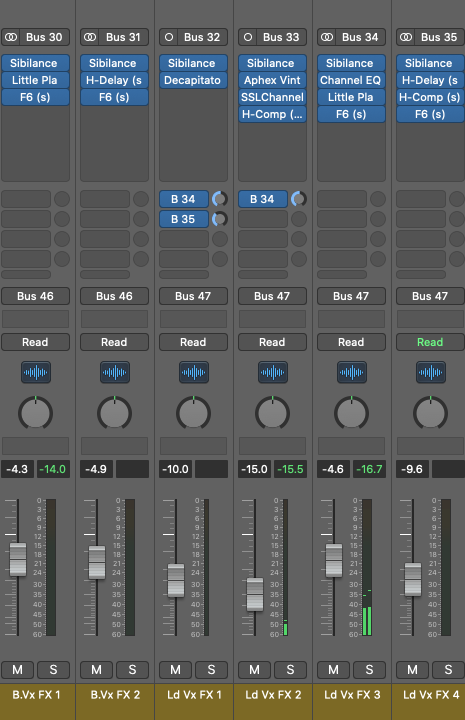The image size is (465, 720).
Task: Open Read automation mode on Ld Vx FX 2
Action: coord(272,342)
